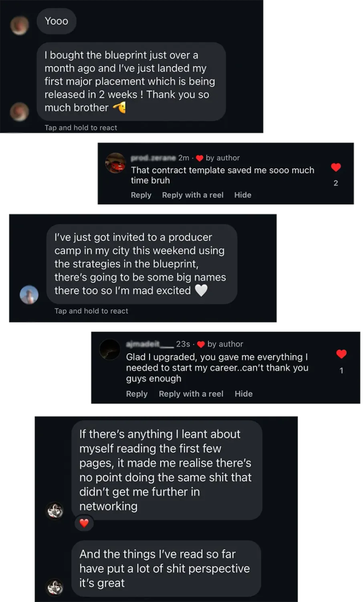Click 'Reply with a reel' under upgraded comment

tap(191, 394)
